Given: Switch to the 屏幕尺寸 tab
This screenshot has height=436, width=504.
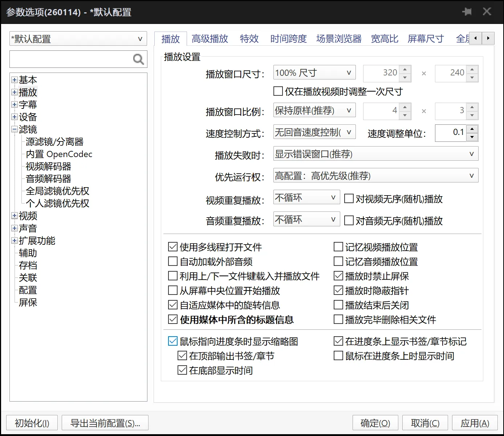Looking at the screenshot, I should 426,39.
